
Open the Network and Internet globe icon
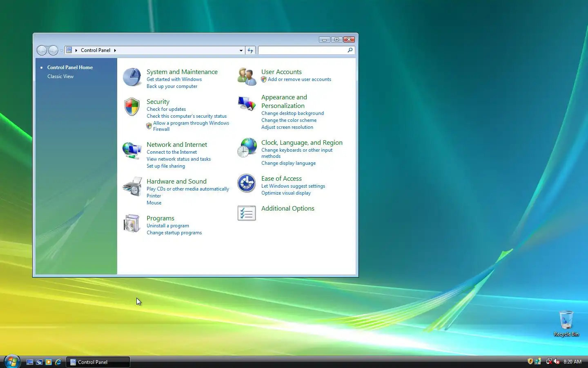132,150
